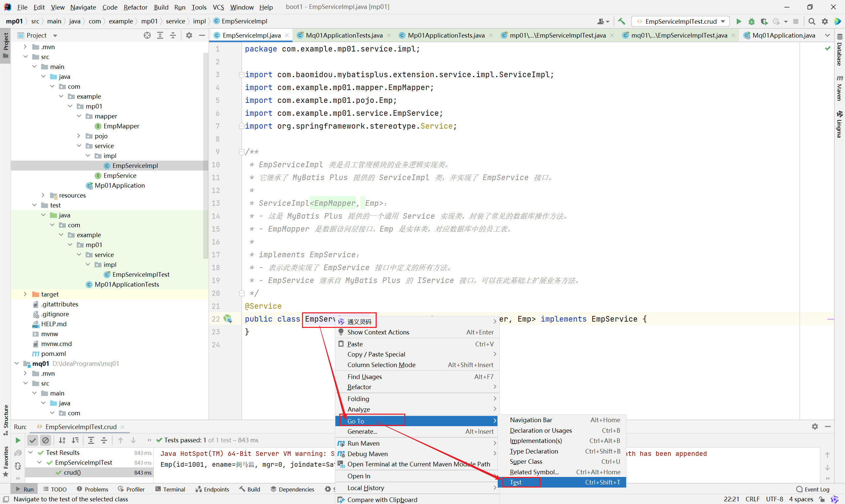Image resolution: width=845 pixels, height=504 pixels.
Task: Toggle show ignored tests button
Action: pyautogui.click(x=45, y=440)
